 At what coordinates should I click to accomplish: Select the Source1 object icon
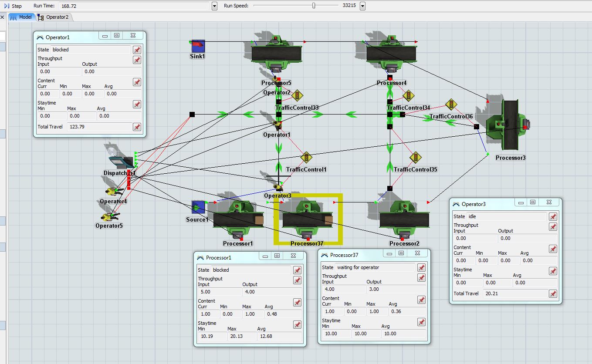point(198,207)
